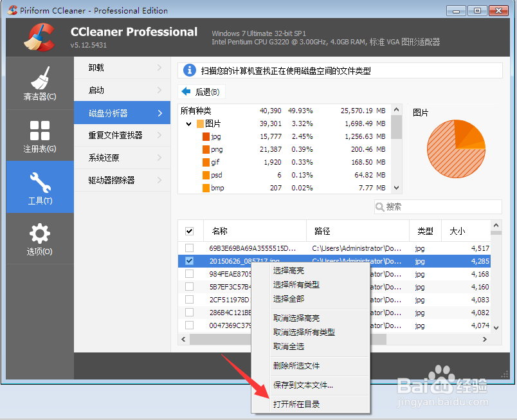Image resolution: width=517 pixels, height=420 pixels.
Task: Open the 注册表 Registry section
Action: [40, 136]
